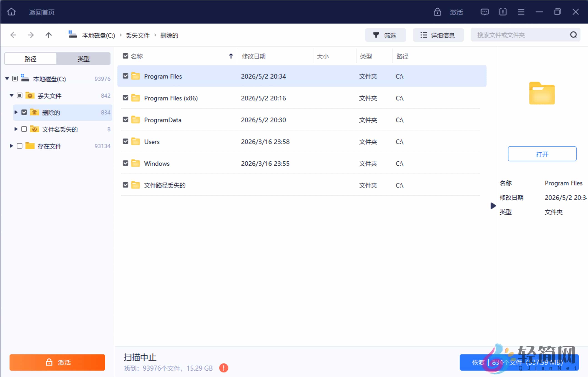The image size is (588, 377).
Task: Click the large folder preview thumbnail
Action: click(x=542, y=93)
